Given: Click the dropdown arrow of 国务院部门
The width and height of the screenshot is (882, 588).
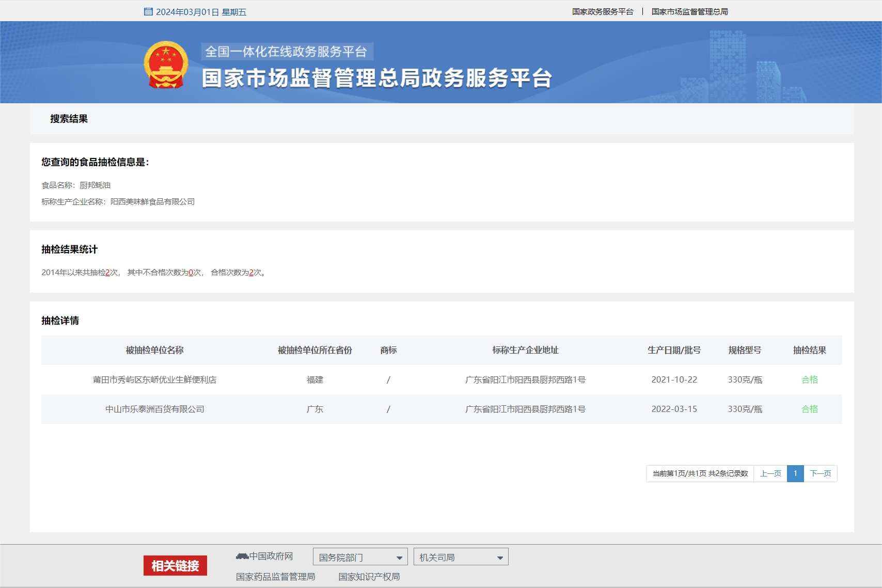Looking at the screenshot, I should pos(399,557).
